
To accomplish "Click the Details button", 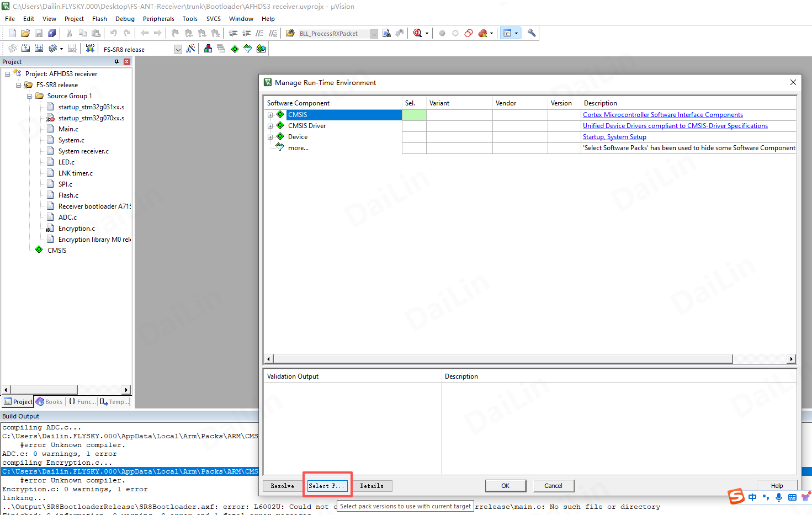I will click(x=372, y=486).
